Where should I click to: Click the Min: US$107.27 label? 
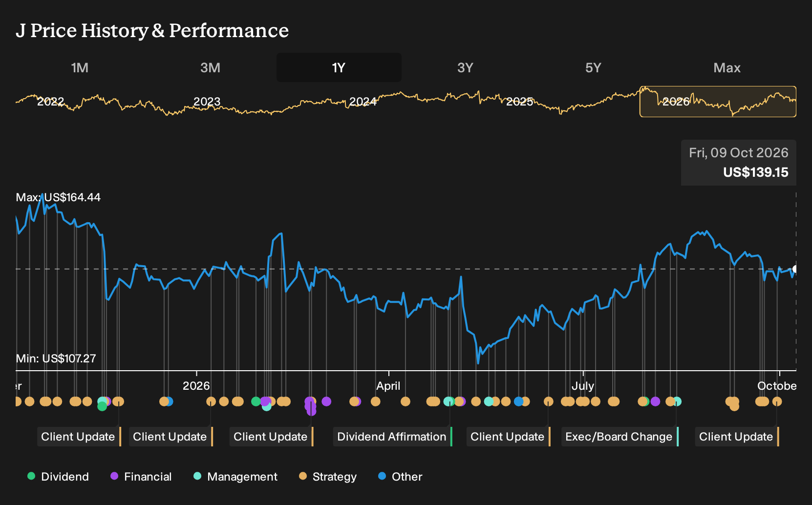[x=56, y=358]
